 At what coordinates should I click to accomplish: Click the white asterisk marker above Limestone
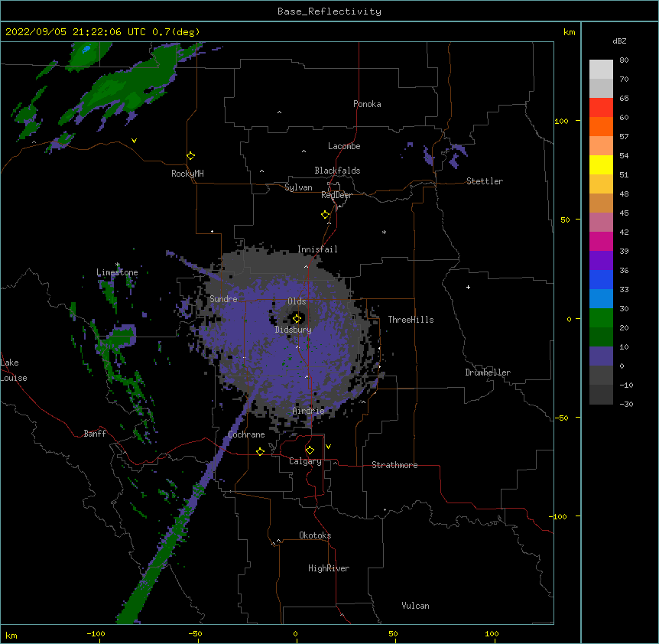(117, 265)
